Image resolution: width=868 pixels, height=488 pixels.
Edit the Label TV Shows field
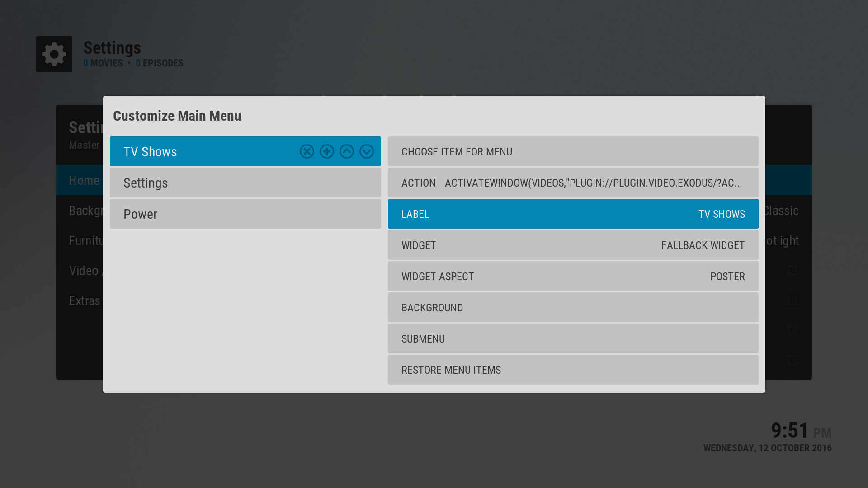[x=573, y=214]
